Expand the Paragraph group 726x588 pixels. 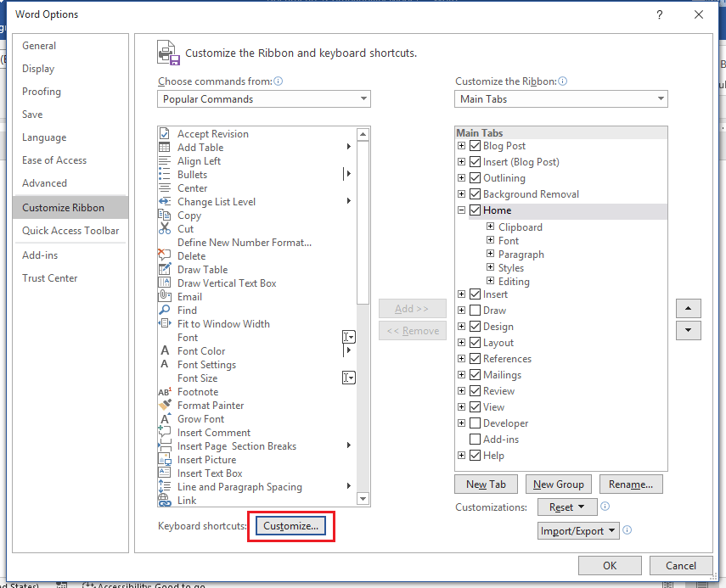(x=490, y=254)
